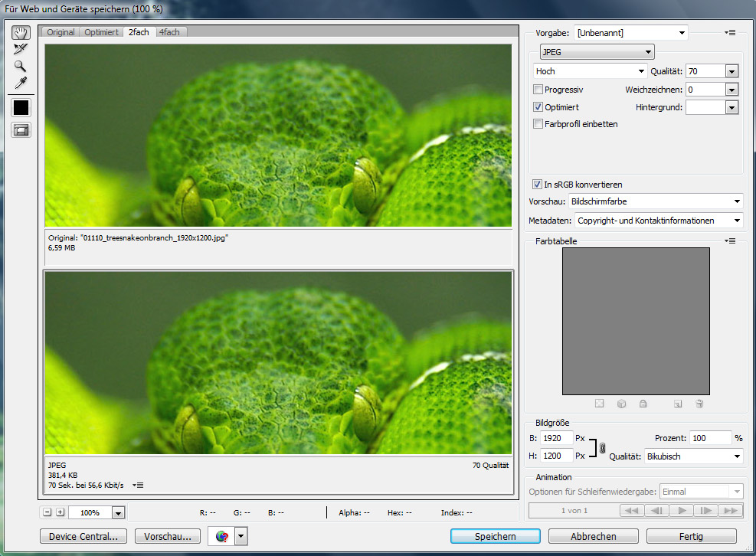The height and width of the screenshot is (556, 756).
Task: Open the Bikubisch resample quality dropdown
Action: 693,456
